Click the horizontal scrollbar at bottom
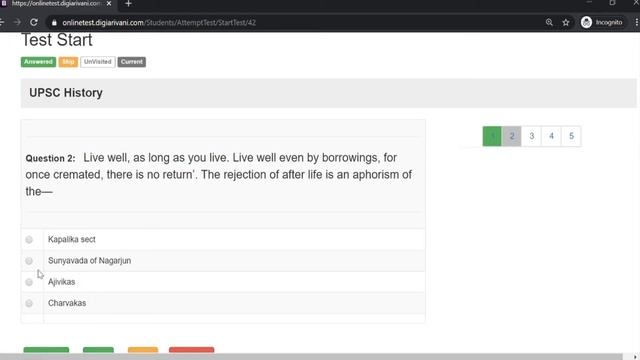The width and height of the screenshot is (640, 360). (x=312, y=357)
